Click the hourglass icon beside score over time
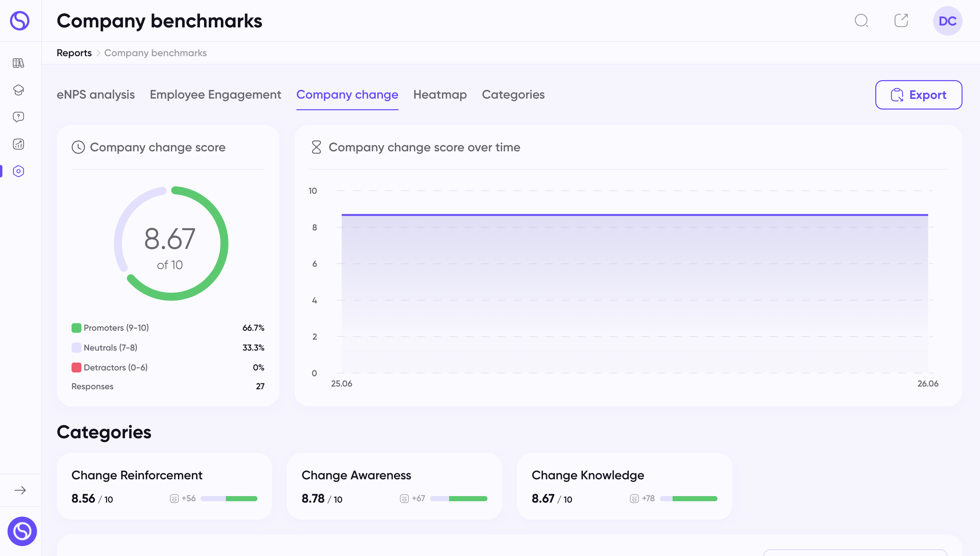The width and height of the screenshot is (980, 556). [317, 148]
